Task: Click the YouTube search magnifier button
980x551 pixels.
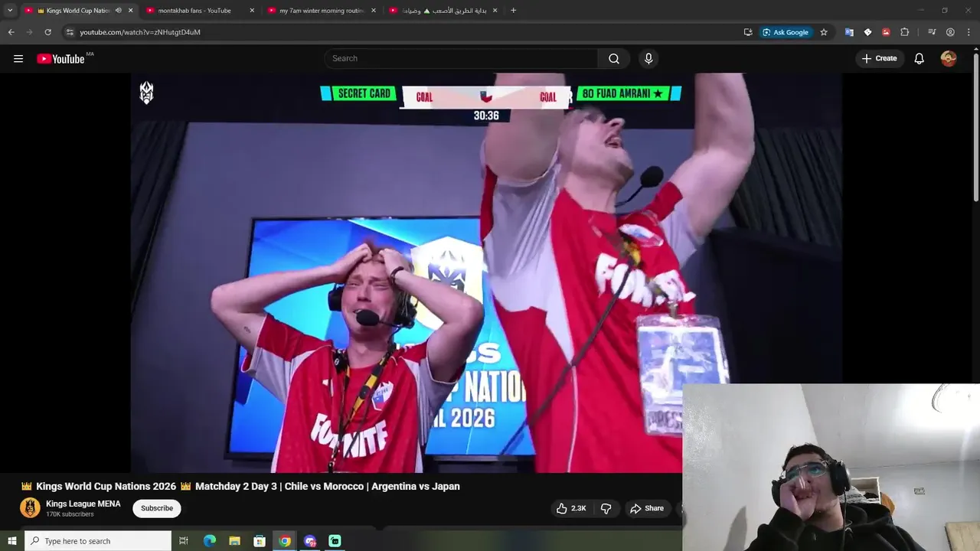Action: (x=614, y=59)
